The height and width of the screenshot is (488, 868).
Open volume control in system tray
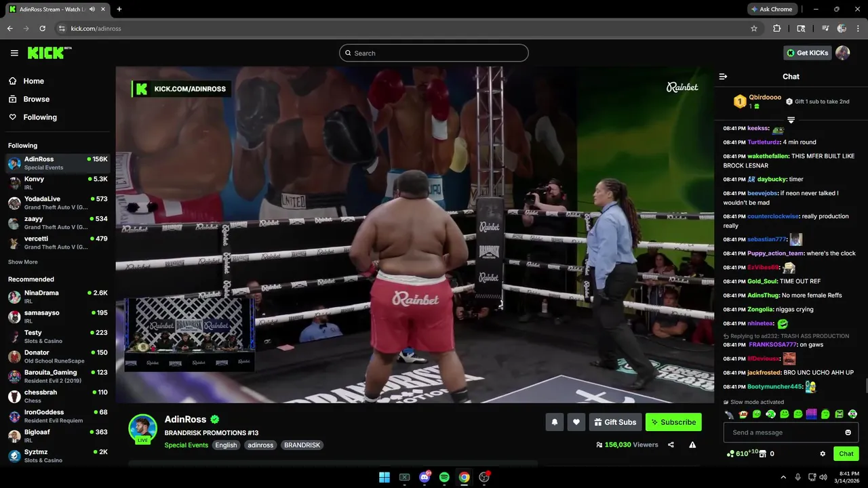pyautogui.click(x=823, y=477)
